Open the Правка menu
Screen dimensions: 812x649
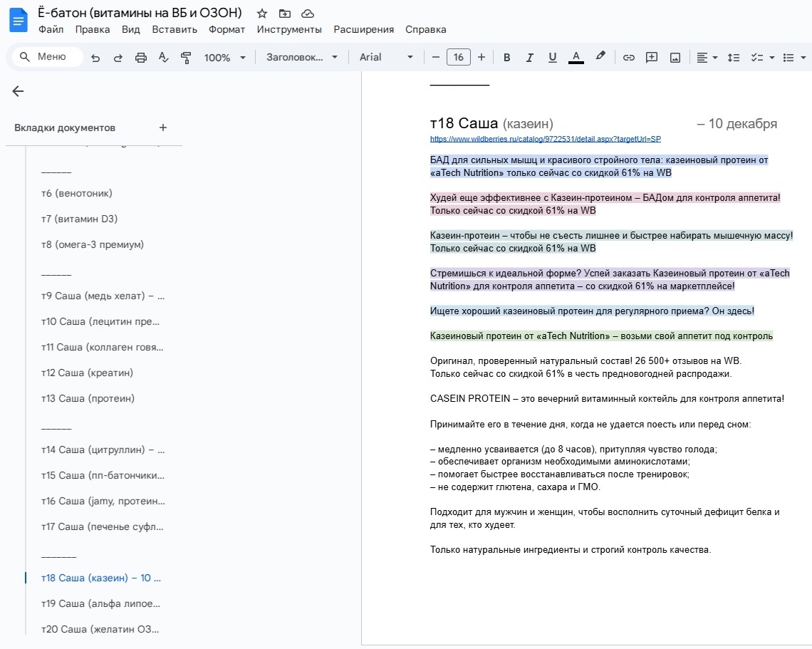(x=93, y=29)
